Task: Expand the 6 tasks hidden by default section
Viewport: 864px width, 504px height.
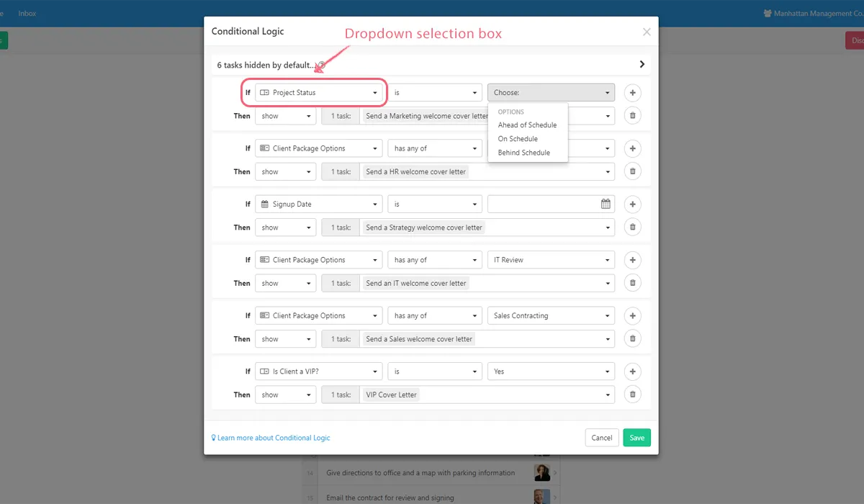Action: [x=642, y=65]
